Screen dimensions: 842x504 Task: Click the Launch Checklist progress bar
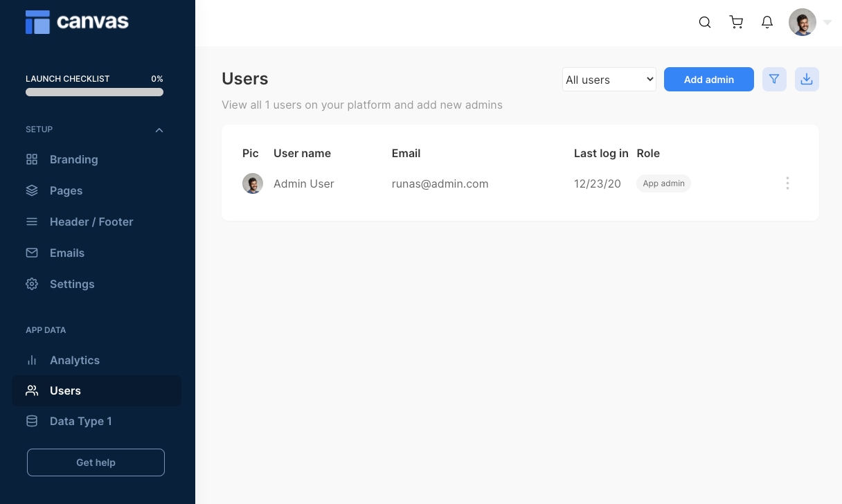(x=94, y=92)
